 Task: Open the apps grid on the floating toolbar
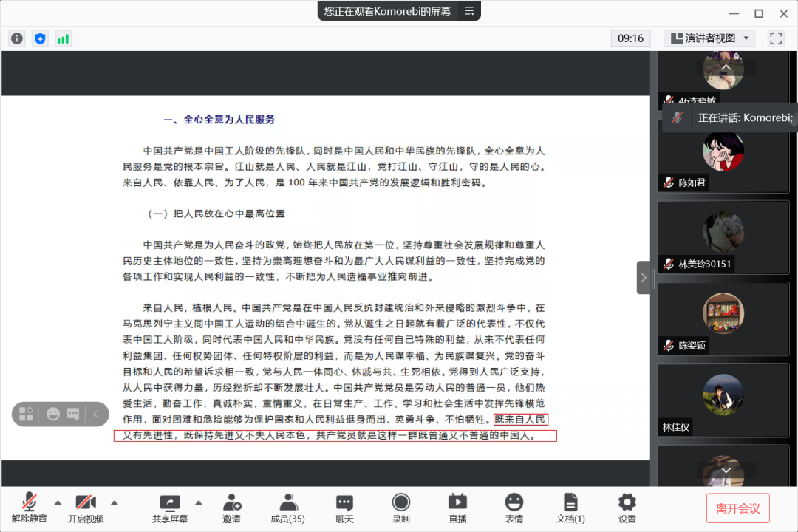(26, 414)
